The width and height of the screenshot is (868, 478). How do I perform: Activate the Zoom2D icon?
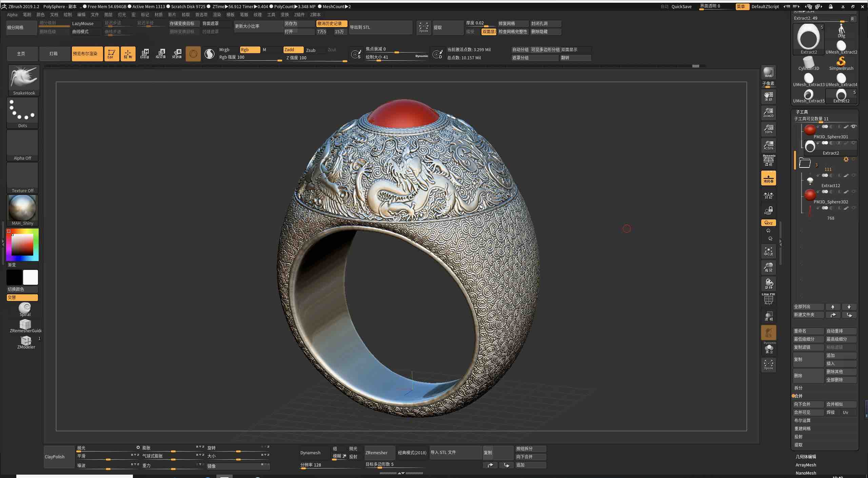tap(768, 112)
